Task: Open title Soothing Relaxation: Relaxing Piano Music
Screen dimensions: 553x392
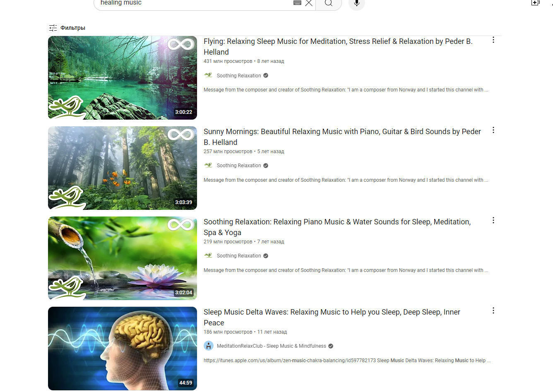Action: 337,227
